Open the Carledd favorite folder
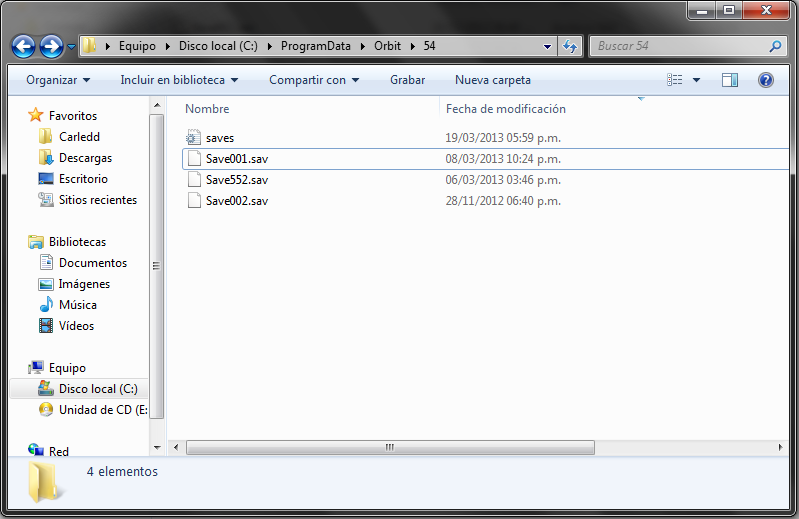 [x=79, y=136]
